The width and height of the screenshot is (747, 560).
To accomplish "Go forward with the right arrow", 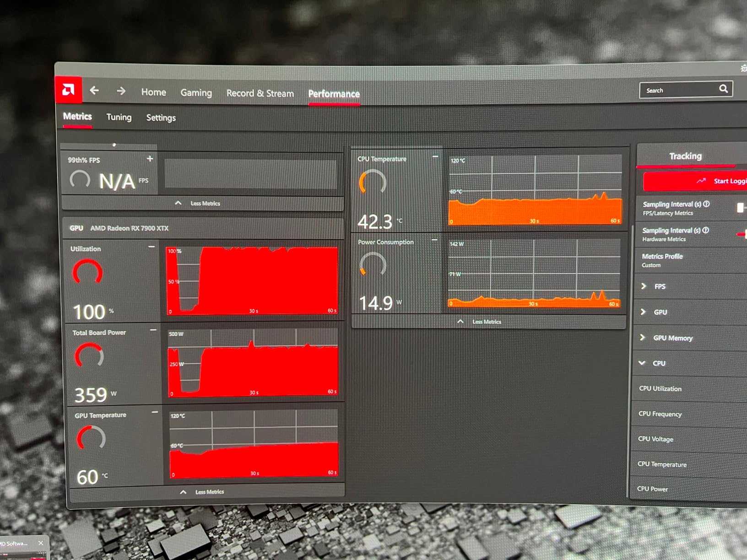I will [121, 91].
